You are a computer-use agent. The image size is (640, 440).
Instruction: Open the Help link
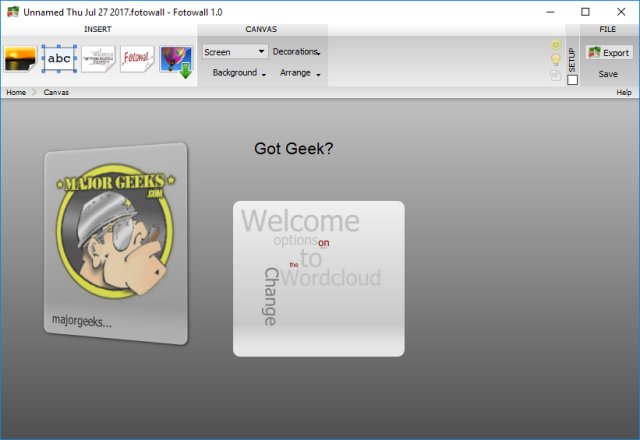(x=624, y=92)
